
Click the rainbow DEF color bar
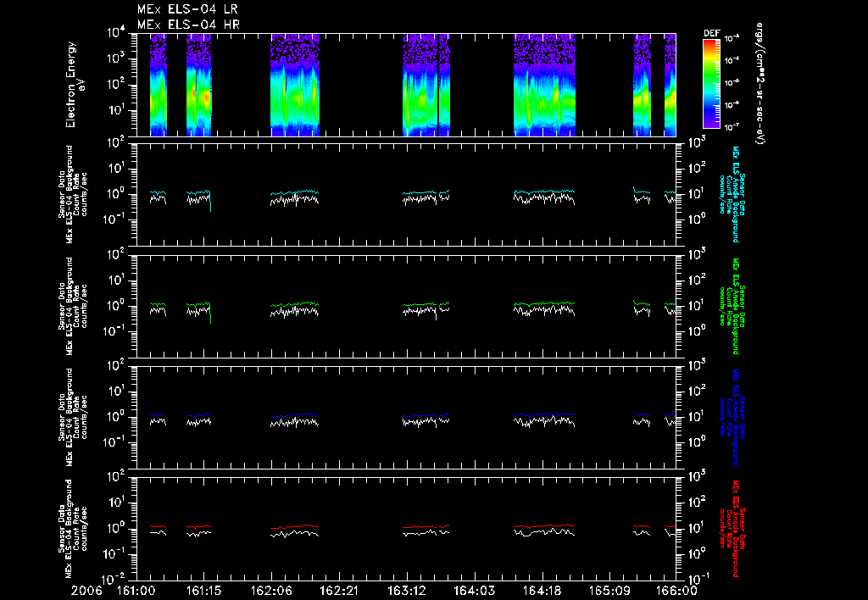coord(711,84)
